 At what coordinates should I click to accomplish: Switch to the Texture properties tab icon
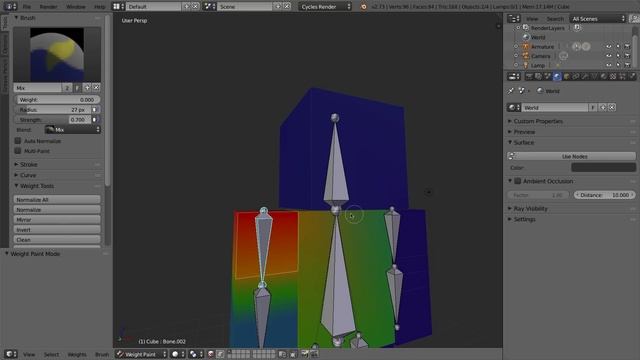(x=613, y=76)
